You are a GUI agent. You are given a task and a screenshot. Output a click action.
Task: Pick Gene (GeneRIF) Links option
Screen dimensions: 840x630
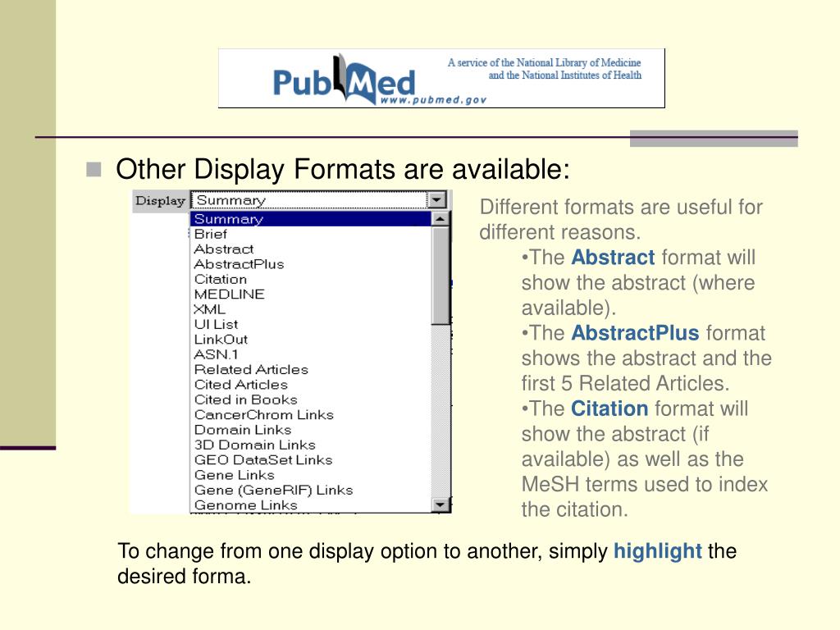coord(311,489)
